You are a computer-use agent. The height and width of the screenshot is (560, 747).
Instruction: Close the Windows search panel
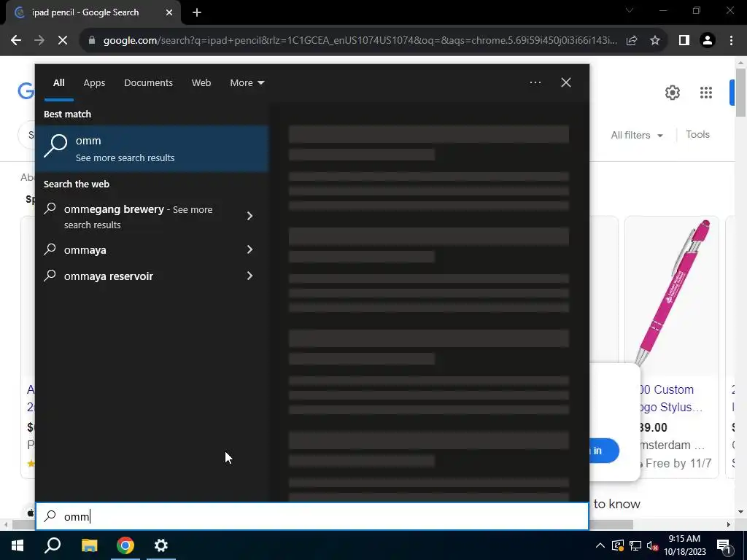566,82
